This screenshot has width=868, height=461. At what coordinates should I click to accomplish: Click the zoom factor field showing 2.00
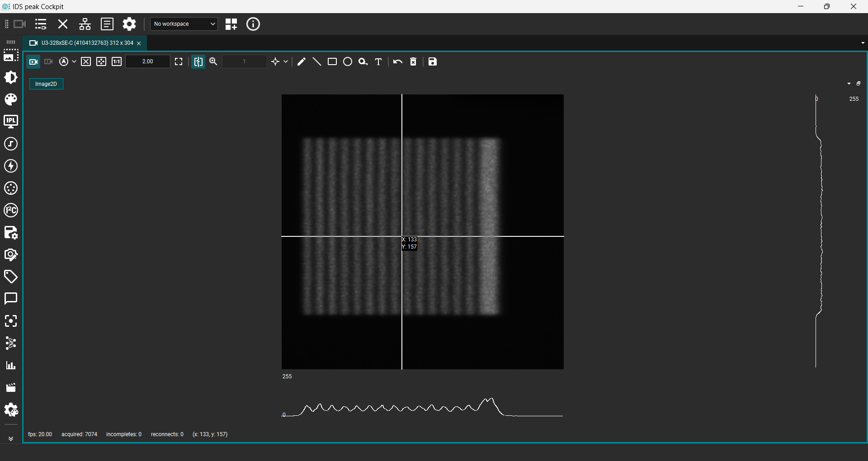(148, 62)
